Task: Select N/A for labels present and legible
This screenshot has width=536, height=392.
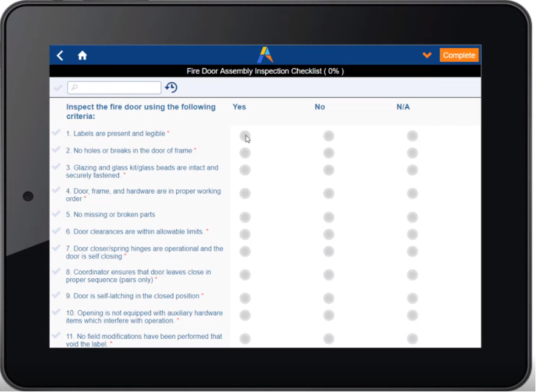Action: pyautogui.click(x=412, y=136)
